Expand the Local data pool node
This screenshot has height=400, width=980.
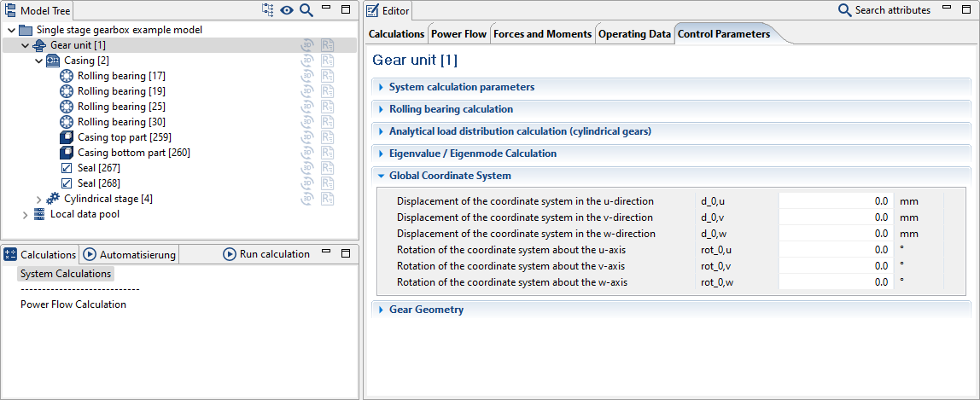click(25, 215)
